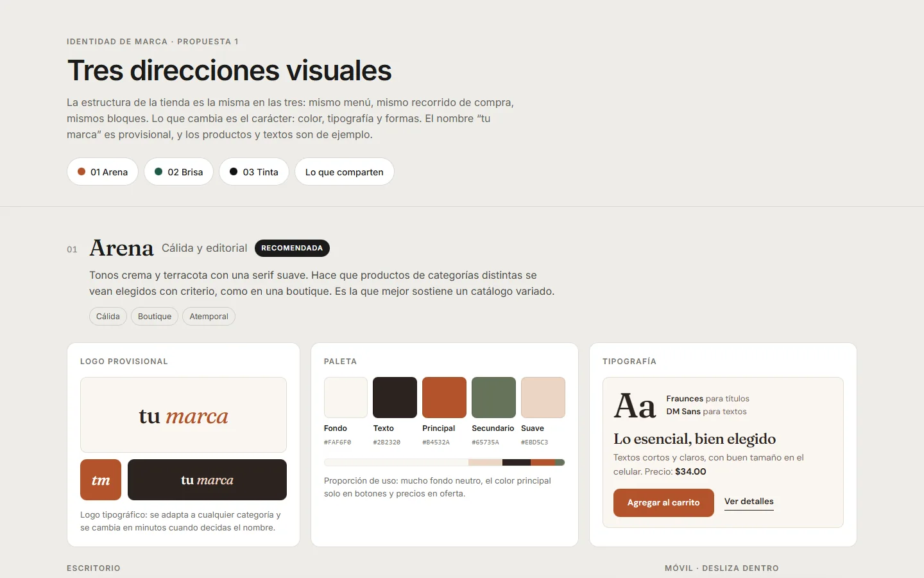Click the Suave beige swatch
Screen dimensions: 924x578
(543, 398)
